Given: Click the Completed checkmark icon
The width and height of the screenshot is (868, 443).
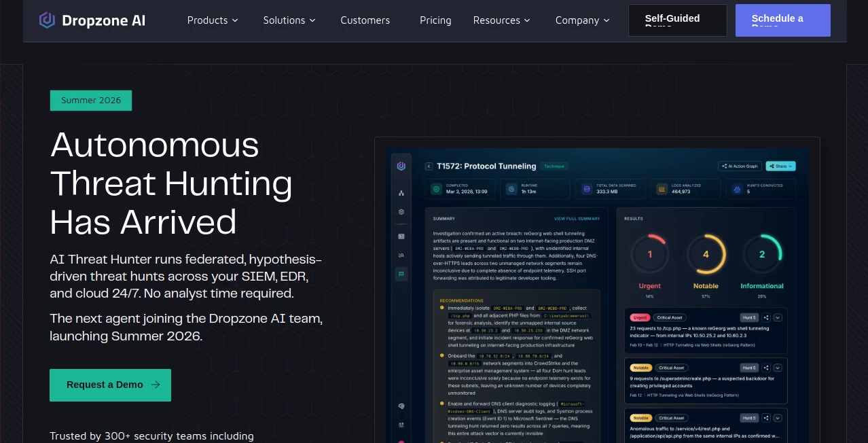Looking at the screenshot, I should click(x=437, y=189).
